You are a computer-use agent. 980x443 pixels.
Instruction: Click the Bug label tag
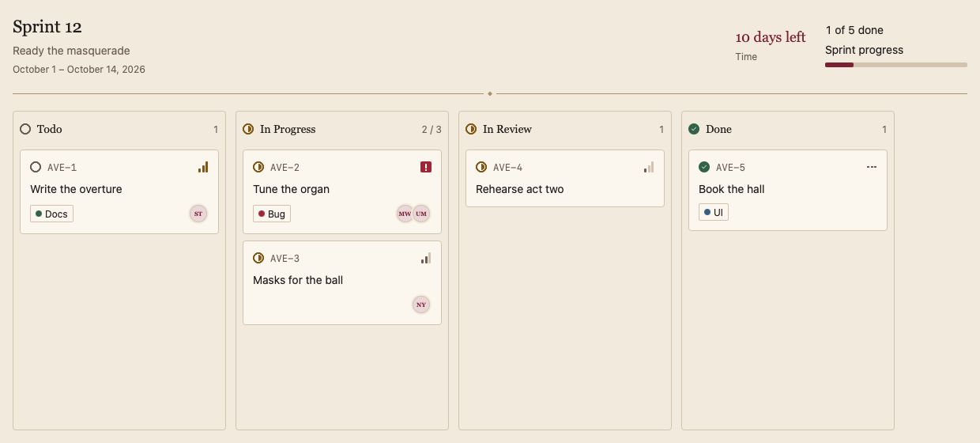click(272, 214)
